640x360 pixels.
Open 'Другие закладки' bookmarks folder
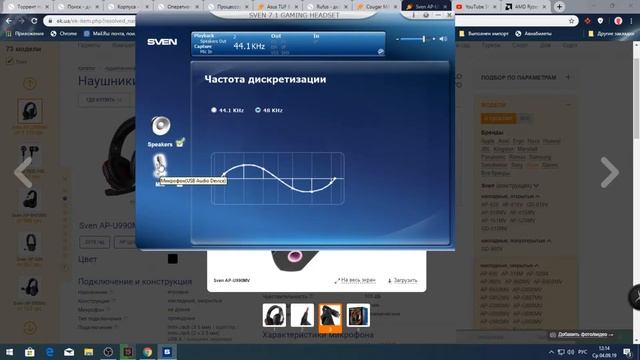pyautogui.click(x=611, y=33)
